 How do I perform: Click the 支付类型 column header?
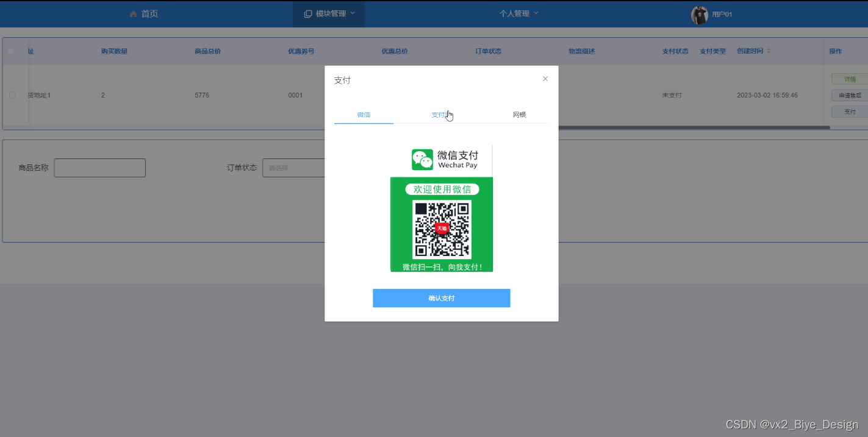(x=712, y=51)
